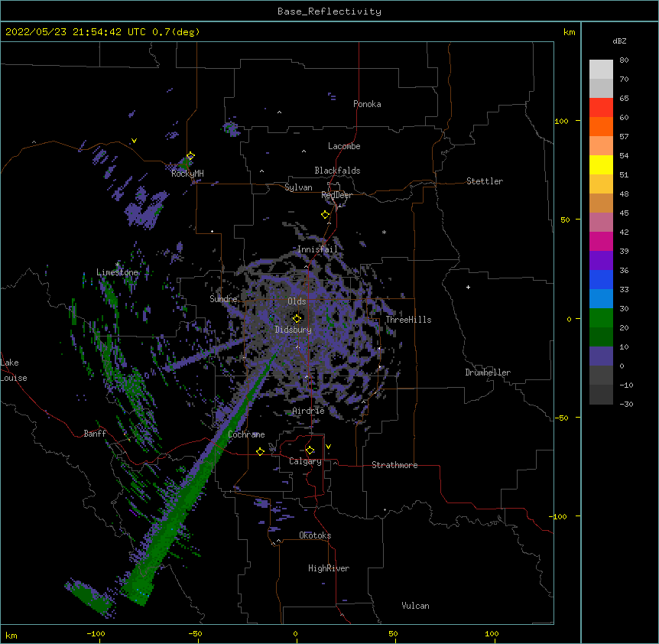
Task: Pick the red 60-65 dBZ color swatch
Action: [x=601, y=108]
